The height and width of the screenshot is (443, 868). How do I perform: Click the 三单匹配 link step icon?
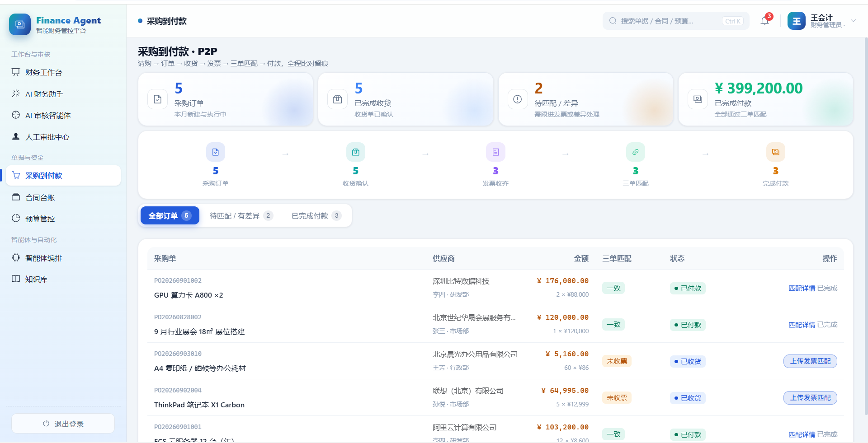coord(636,152)
